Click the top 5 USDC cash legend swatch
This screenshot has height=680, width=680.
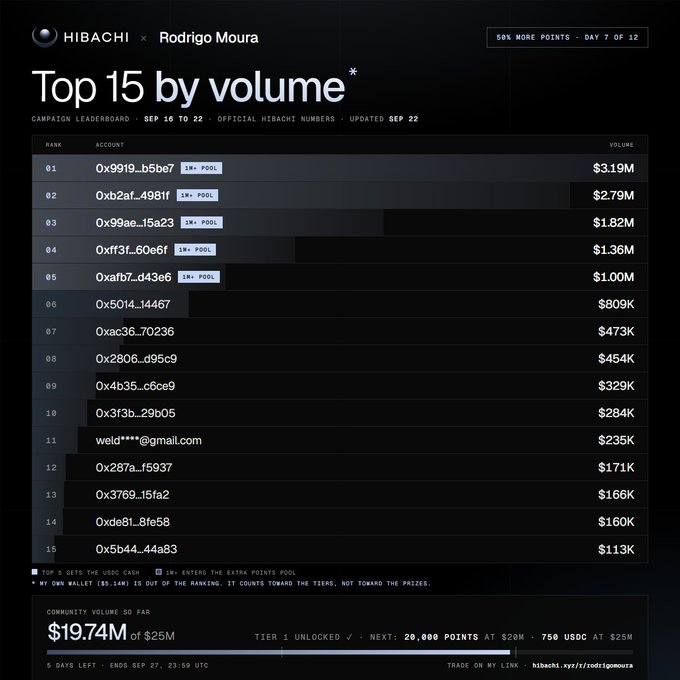point(35,572)
